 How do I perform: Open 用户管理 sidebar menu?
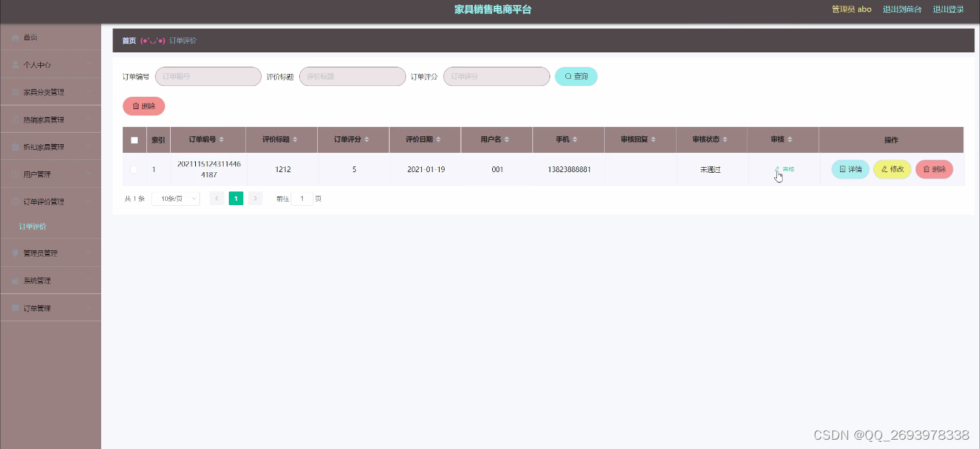click(50, 174)
